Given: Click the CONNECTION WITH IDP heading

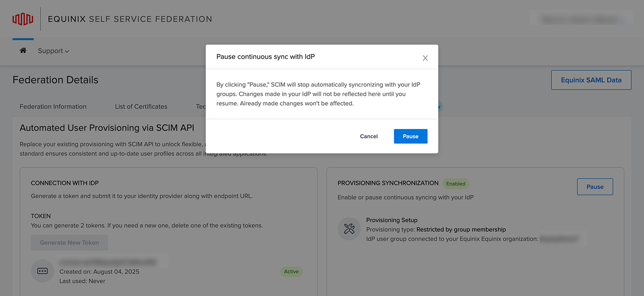Looking at the screenshot, I should pos(65,183).
